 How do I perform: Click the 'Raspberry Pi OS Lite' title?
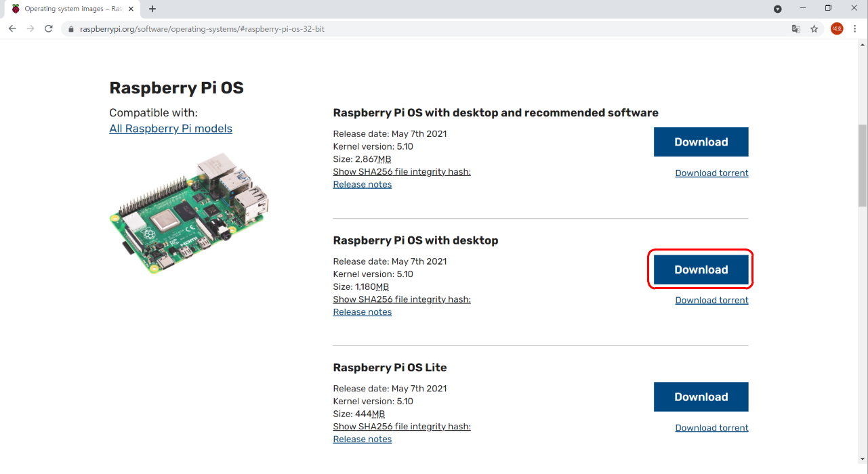pos(390,368)
